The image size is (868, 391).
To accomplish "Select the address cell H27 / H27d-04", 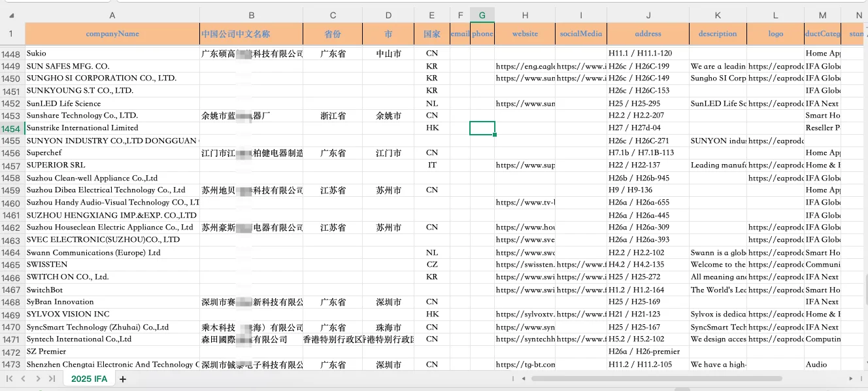I will [x=648, y=128].
